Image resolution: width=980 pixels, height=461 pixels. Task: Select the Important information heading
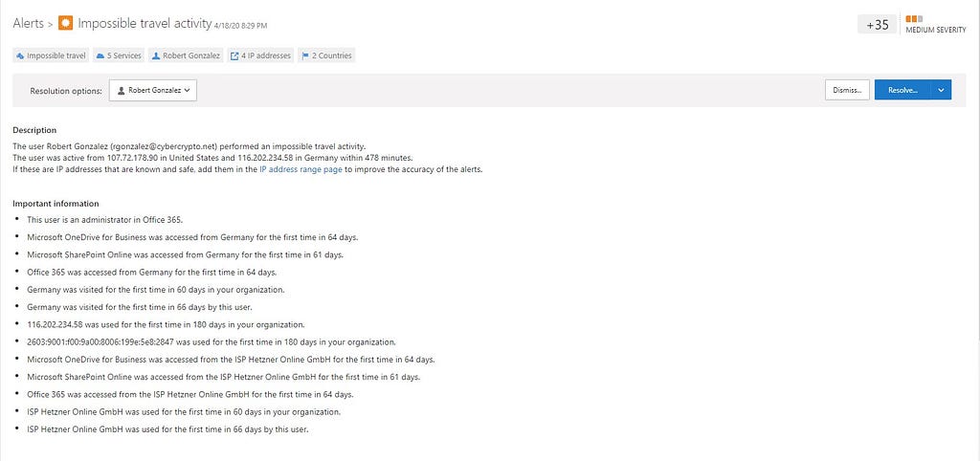coord(56,204)
